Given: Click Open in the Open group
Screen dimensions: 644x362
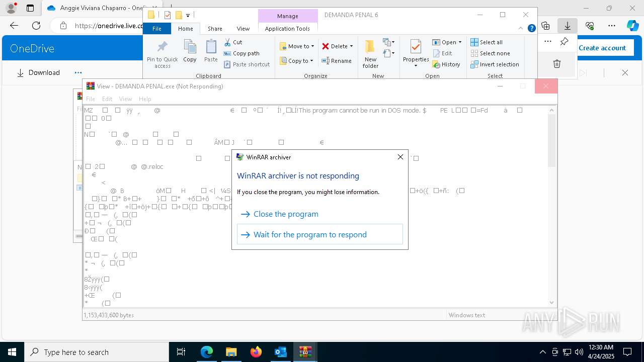Looking at the screenshot, I should (444, 42).
